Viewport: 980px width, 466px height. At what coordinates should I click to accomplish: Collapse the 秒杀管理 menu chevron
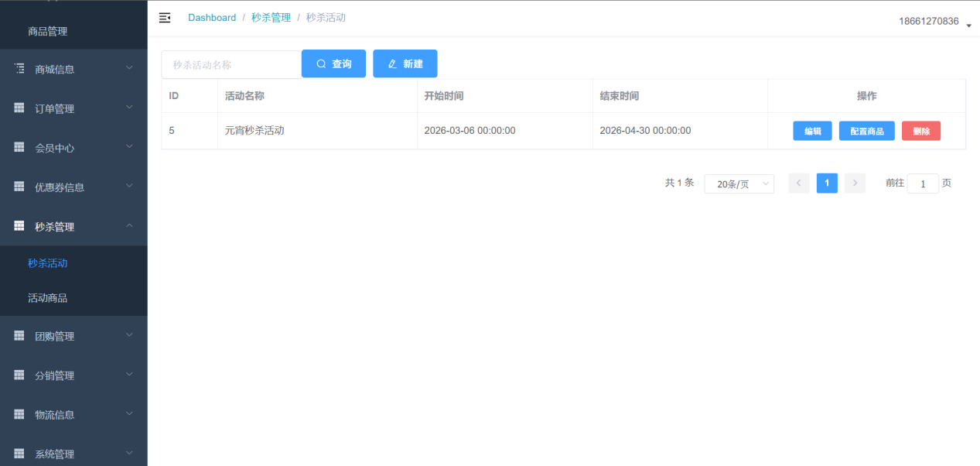coord(129,225)
